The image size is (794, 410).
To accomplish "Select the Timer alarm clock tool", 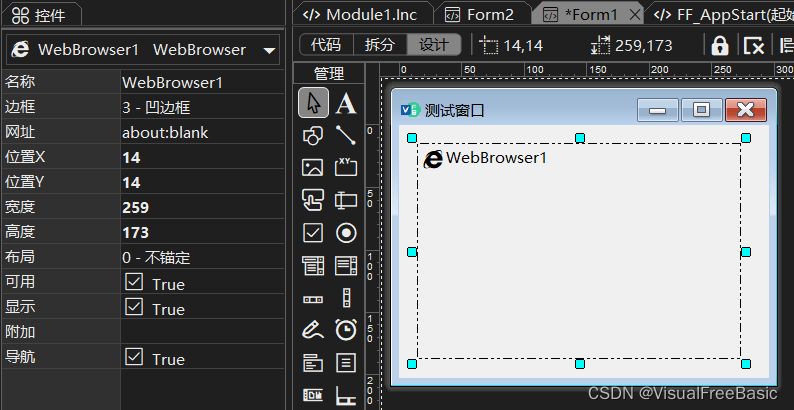I will point(346,330).
